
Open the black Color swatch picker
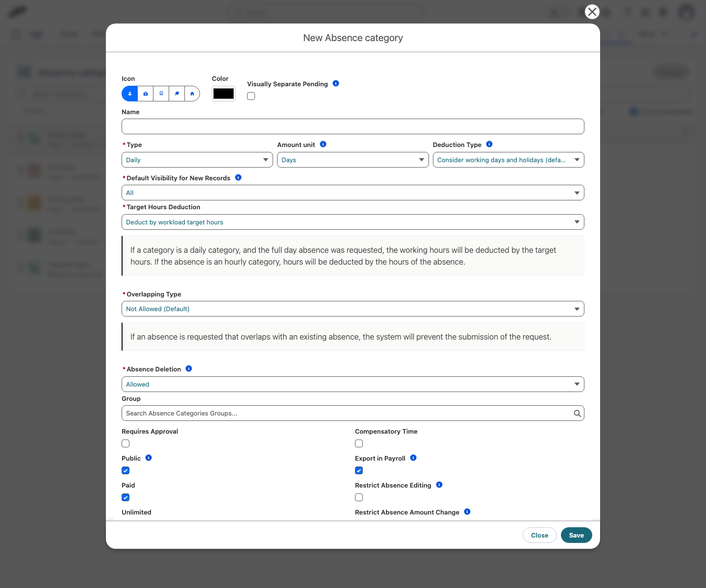point(224,94)
